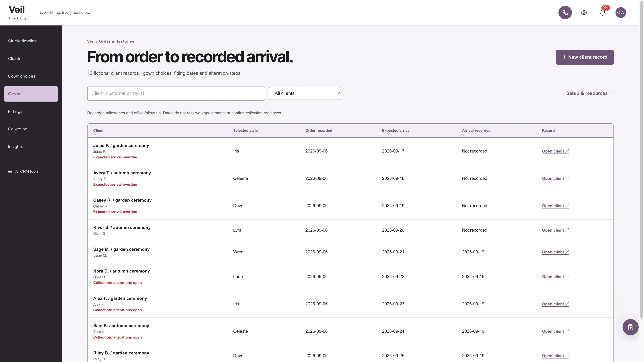Open client link for Sage M.
This screenshot has width=644, height=362.
pyautogui.click(x=555, y=252)
